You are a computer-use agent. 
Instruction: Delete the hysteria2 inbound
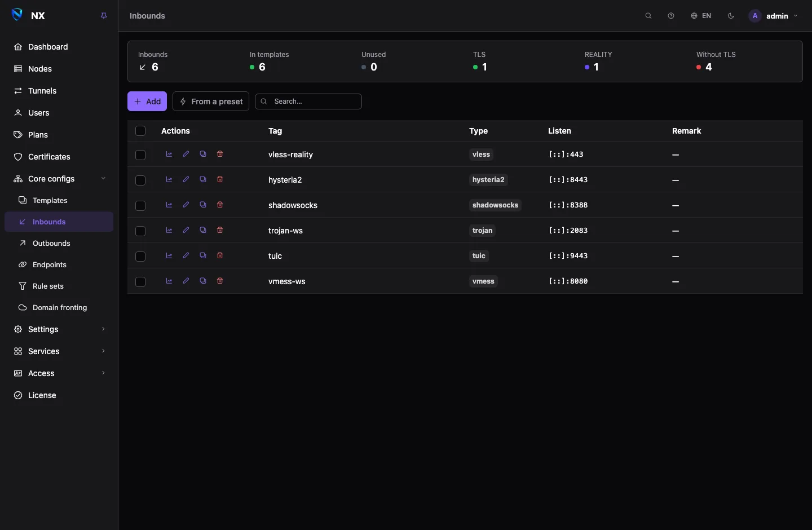[220, 179]
